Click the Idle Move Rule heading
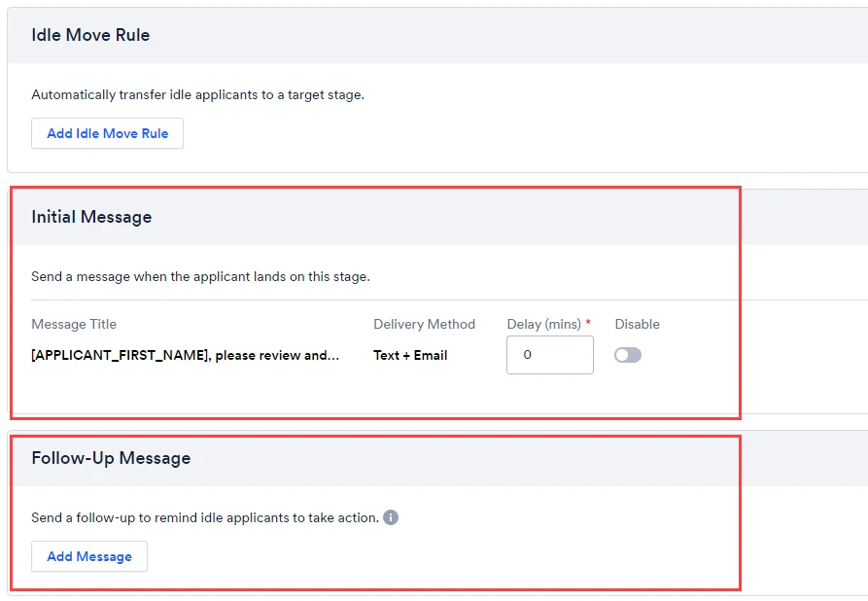Viewport: 868px width, 601px height. point(90,35)
